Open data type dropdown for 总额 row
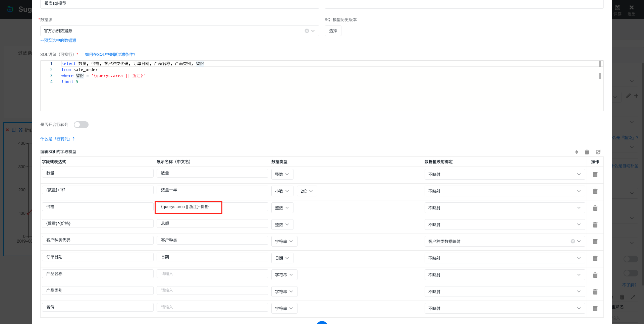Image resolution: width=644 pixels, height=324 pixels. click(282, 224)
